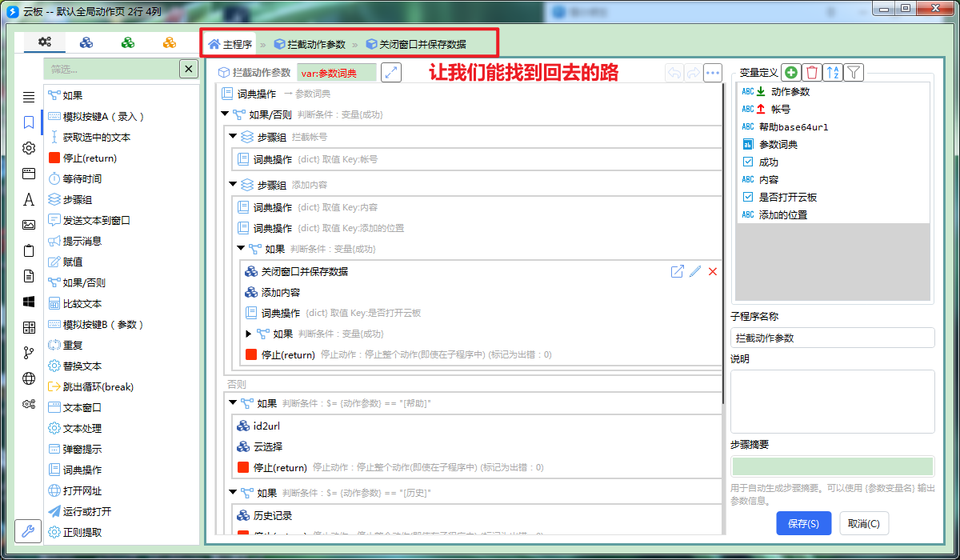960x560 pixels.
Task: Open 关闭窗口并保存数据 step in new window icon
Action: coord(677,272)
